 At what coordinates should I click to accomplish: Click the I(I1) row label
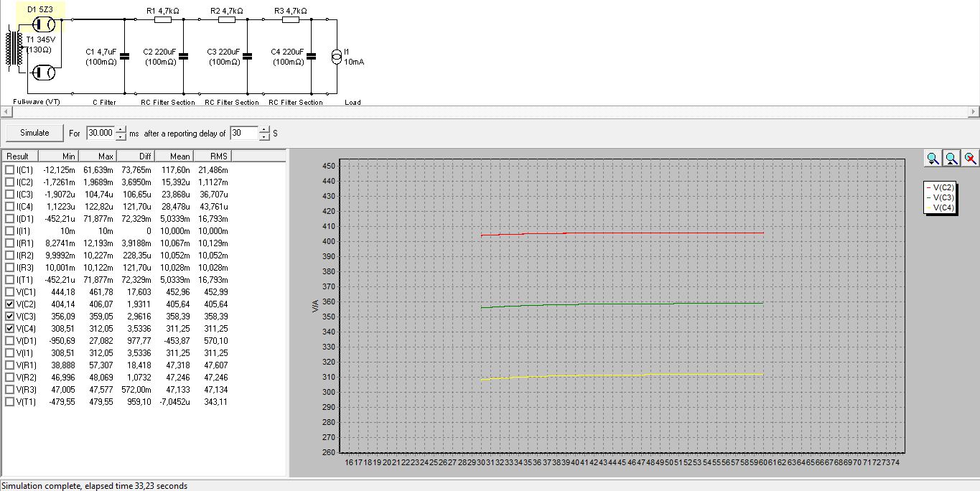click(x=22, y=230)
